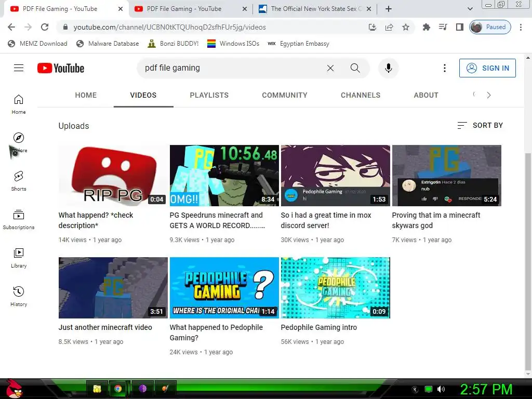The width and height of the screenshot is (532, 399).
Task: Click the install/download icon in address bar
Action: point(372,27)
